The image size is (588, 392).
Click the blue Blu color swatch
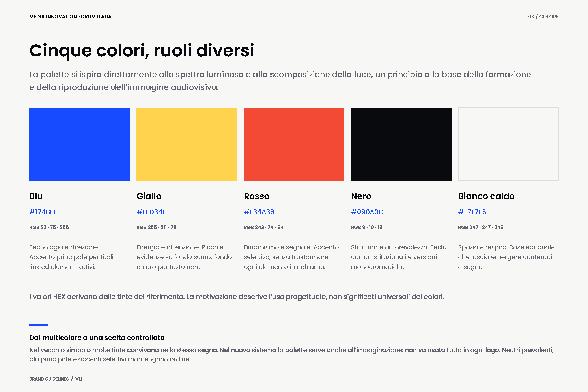coord(80,144)
